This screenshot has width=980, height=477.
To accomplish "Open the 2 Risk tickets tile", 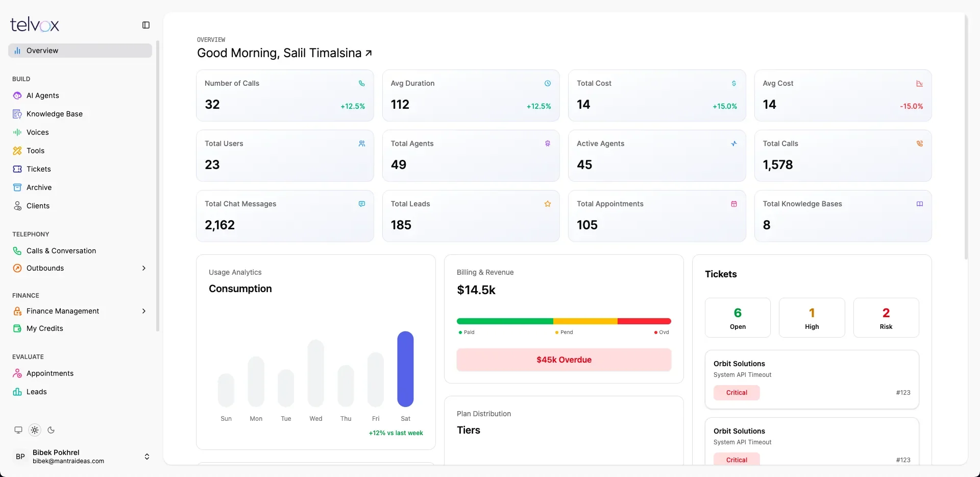I will 886,318.
